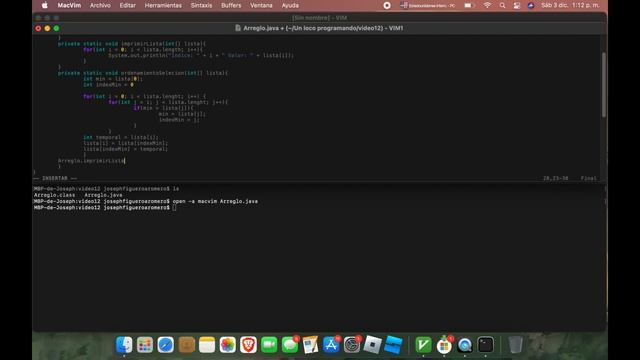Open Terminal from the dock

[x=485, y=345]
